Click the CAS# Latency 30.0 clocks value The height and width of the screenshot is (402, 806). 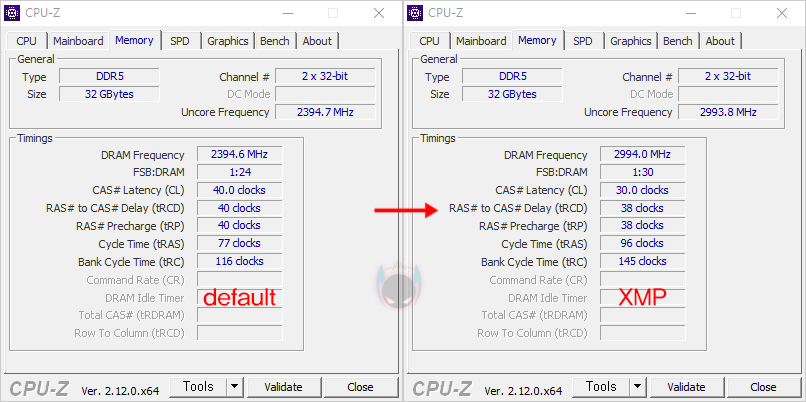[643, 190]
